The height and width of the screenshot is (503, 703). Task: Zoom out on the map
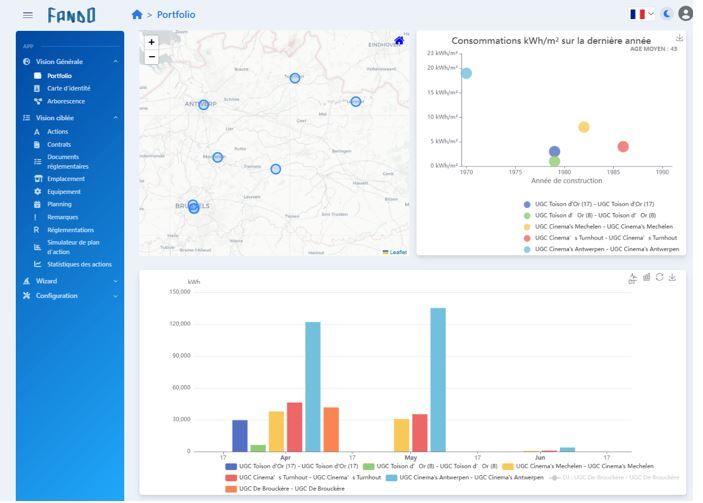pos(152,57)
